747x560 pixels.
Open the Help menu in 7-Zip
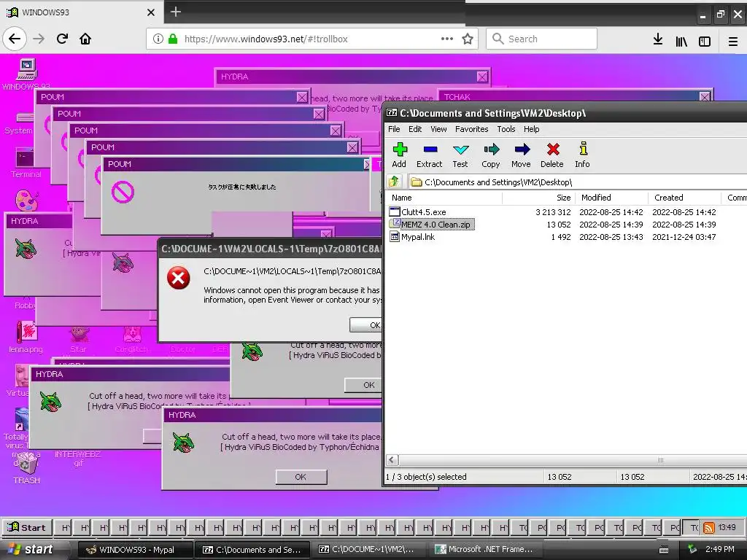(x=531, y=129)
